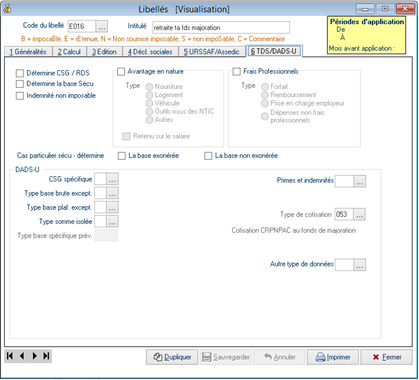Select Remboursement radio option

[265, 95]
